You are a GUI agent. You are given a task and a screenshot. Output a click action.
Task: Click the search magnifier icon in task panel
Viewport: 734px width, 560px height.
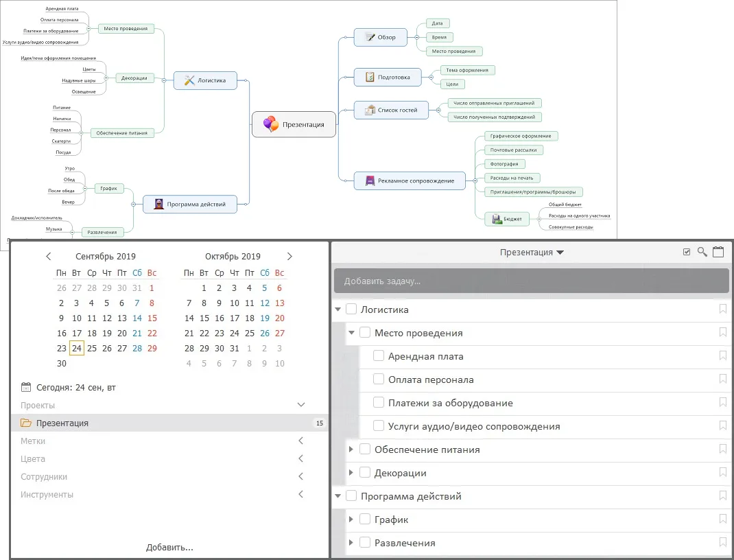(702, 252)
